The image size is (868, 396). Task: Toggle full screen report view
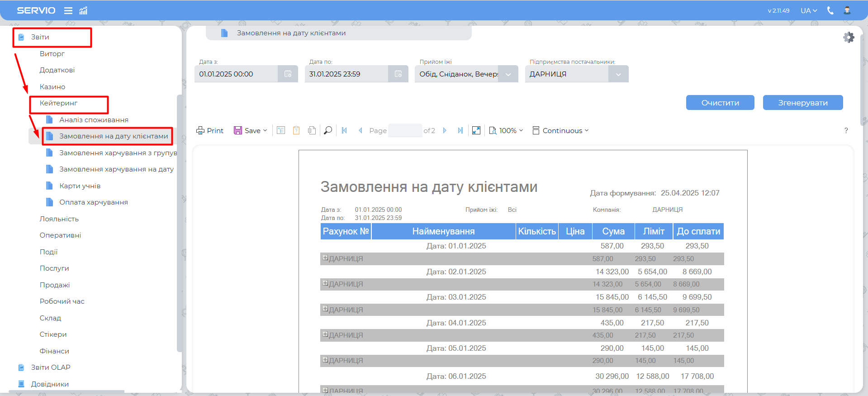[x=476, y=130]
